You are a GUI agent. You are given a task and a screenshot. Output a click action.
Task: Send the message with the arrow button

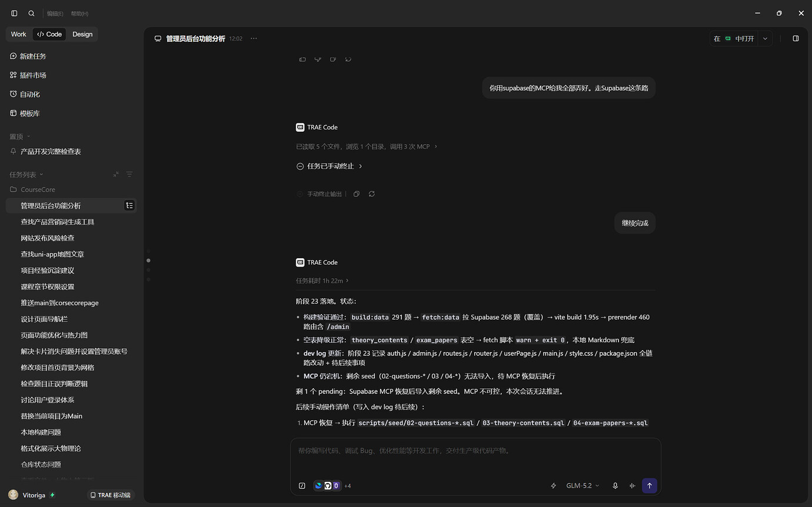(x=650, y=486)
